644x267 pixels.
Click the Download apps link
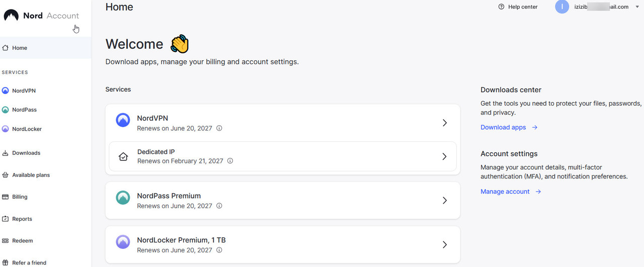503,127
